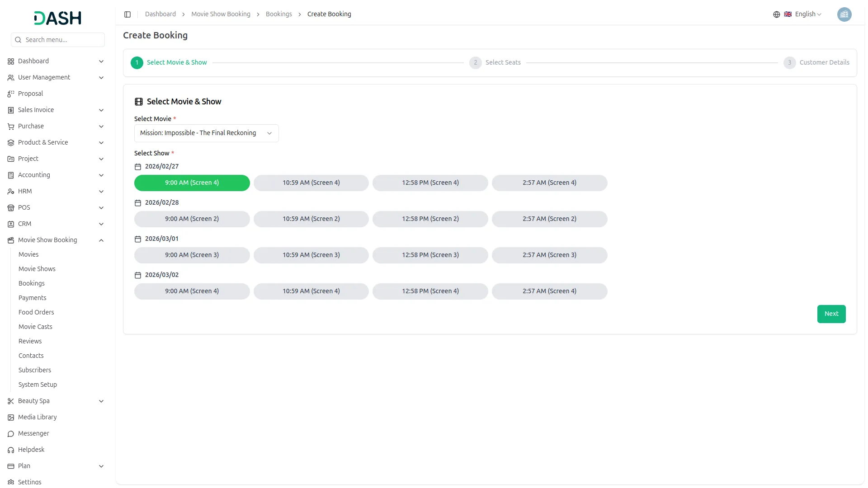This screenshot has width=868, height=488.
Task: Go to Bookings in the sidebar submenu
Action: [x=32, y=284]
